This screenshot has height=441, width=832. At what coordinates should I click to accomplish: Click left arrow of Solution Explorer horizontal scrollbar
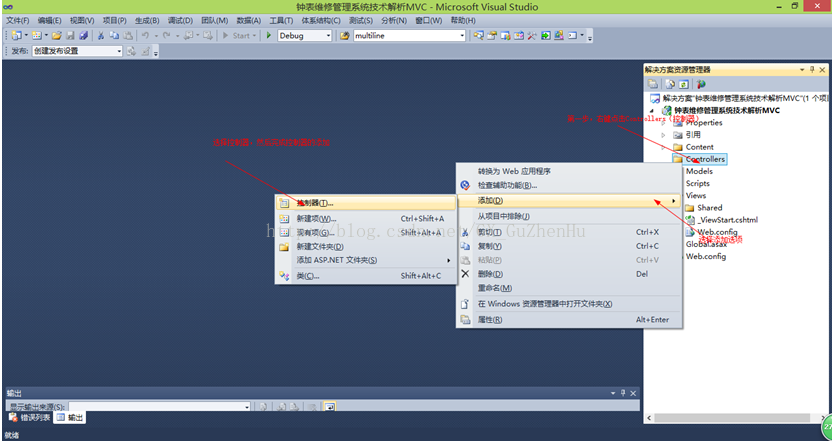[x=649, y=418]
